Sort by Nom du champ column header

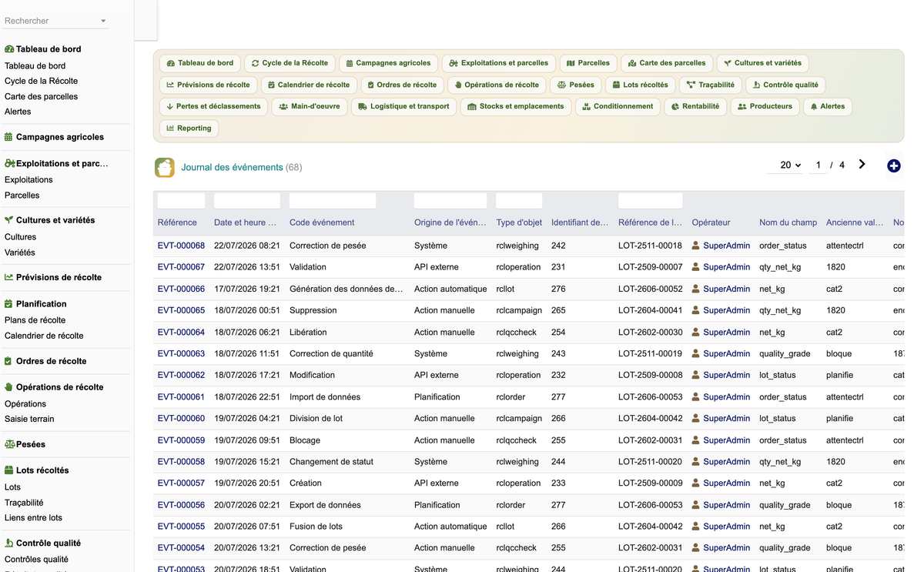click(x=788, y=222)
